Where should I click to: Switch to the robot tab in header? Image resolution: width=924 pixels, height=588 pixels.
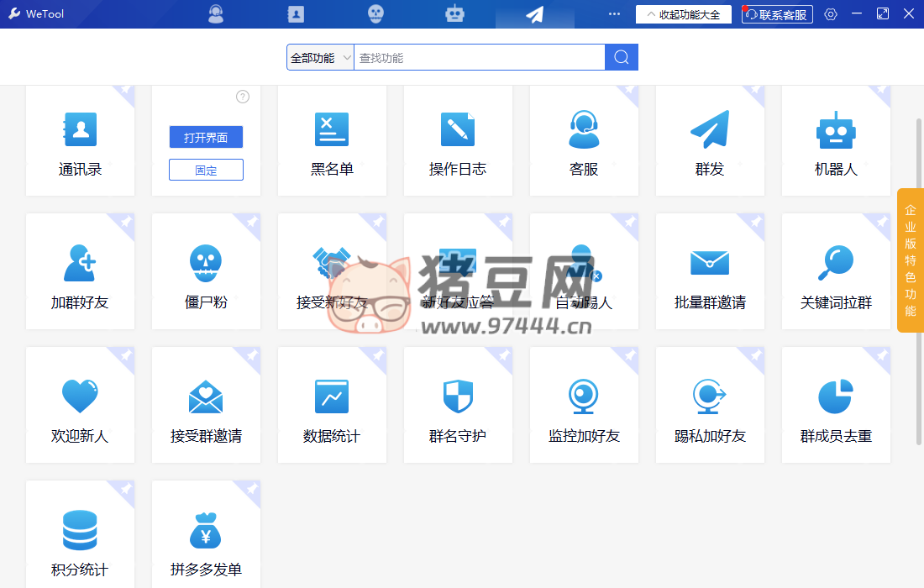click(x=454, y=14)
